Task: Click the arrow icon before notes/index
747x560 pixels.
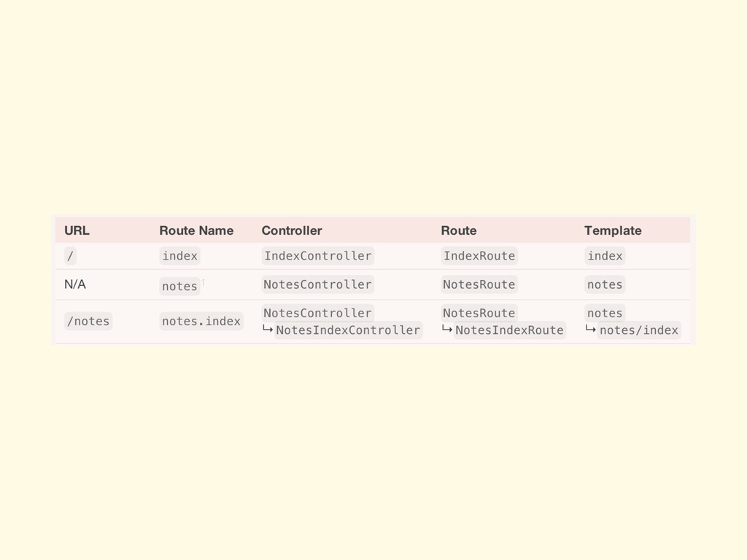Action: [x=590, y=330]
